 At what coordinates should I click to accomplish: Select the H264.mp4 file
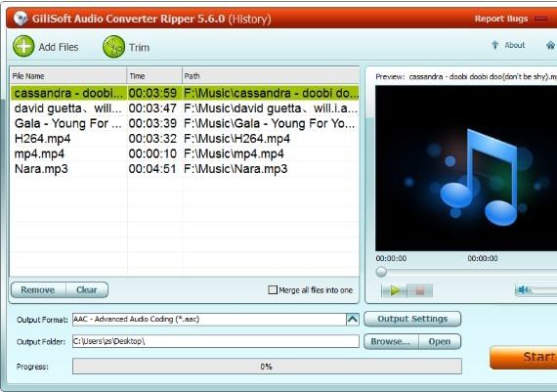pyautogui.click(x=185, y=138)
